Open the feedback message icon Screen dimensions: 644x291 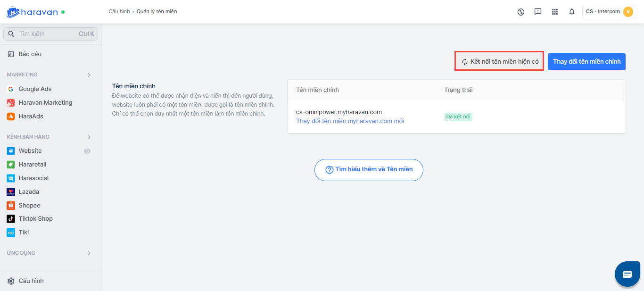pyautogui.click(x=538, y=12)
